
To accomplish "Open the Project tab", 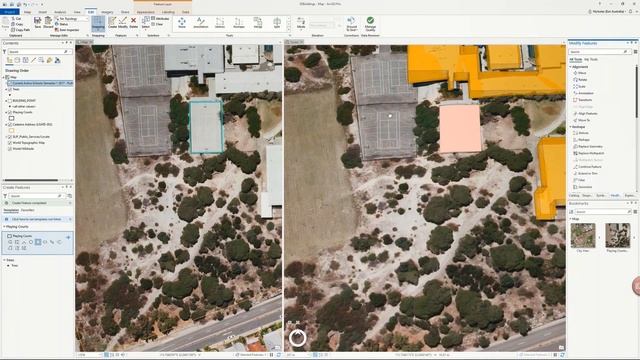I will tap(9, 12).
